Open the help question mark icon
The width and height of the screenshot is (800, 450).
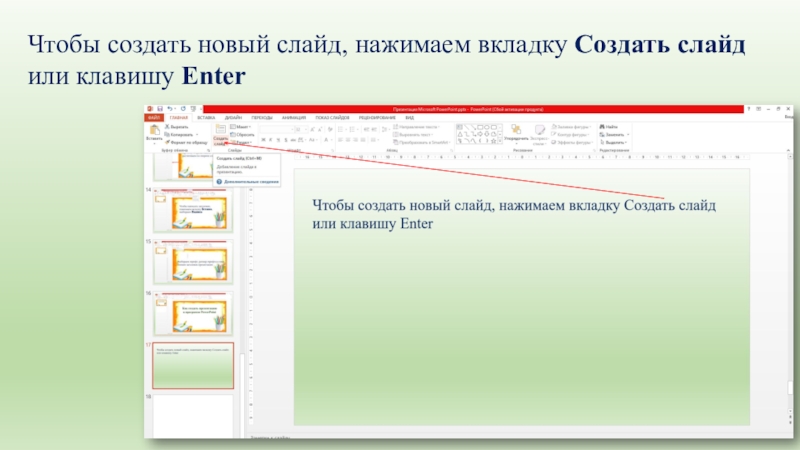748,109
